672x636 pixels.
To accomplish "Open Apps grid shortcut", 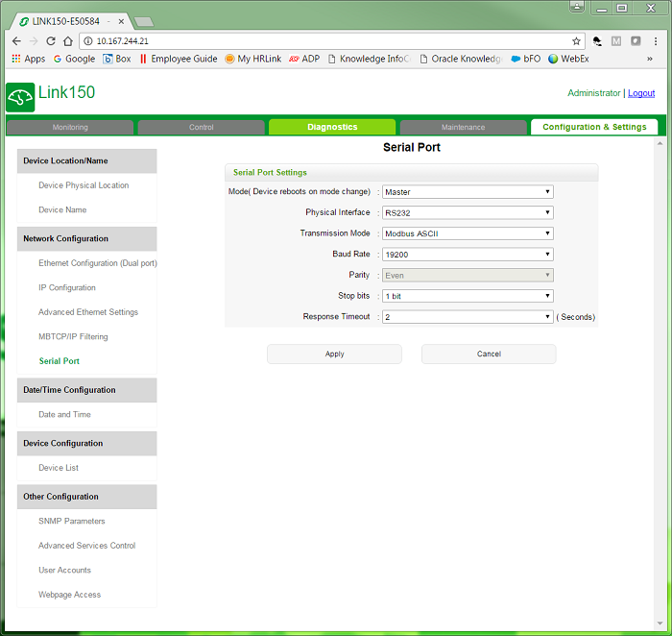I will 28,59.
